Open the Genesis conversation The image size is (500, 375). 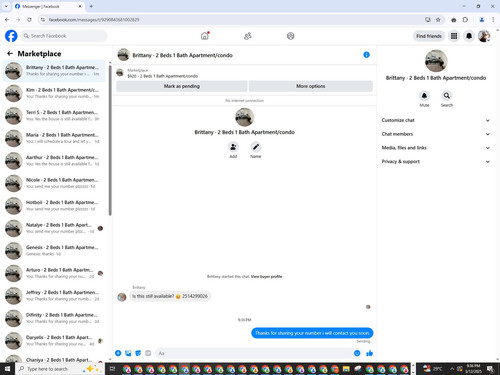pos(54,251)
